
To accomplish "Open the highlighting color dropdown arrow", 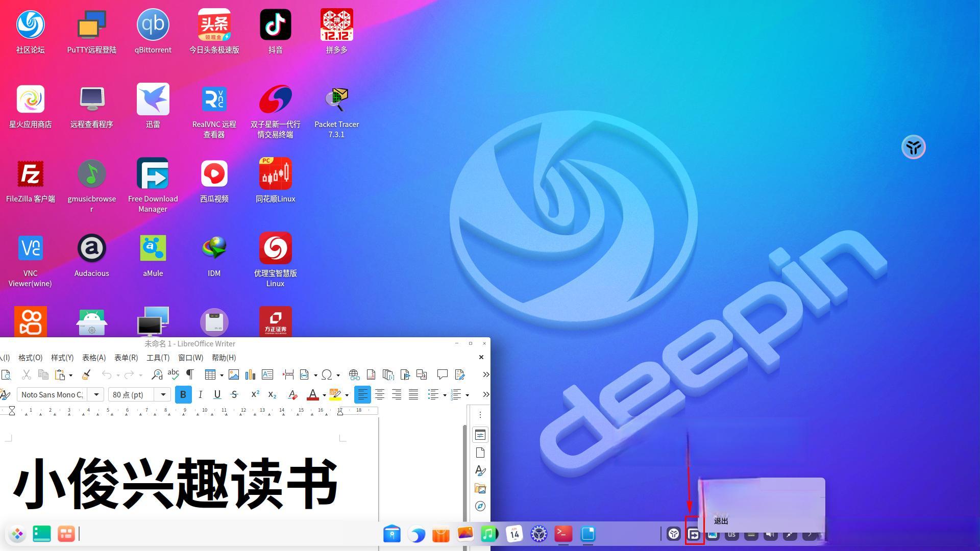I will pos(347,394).
